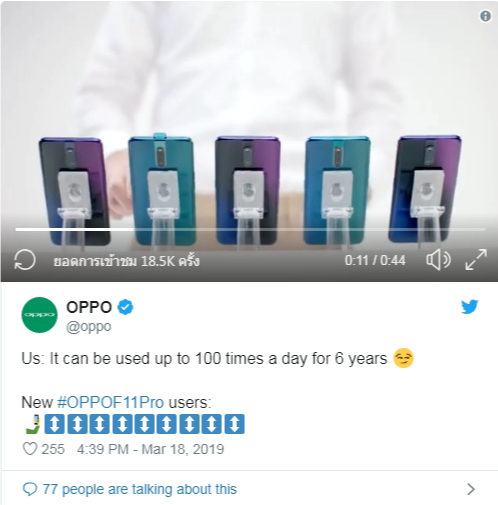The height and width of the screenshot is (505, 498).
Task: Open the #OPPOF11Pro hashtag link
Action: pyautogui.click(x=111, y=402)
